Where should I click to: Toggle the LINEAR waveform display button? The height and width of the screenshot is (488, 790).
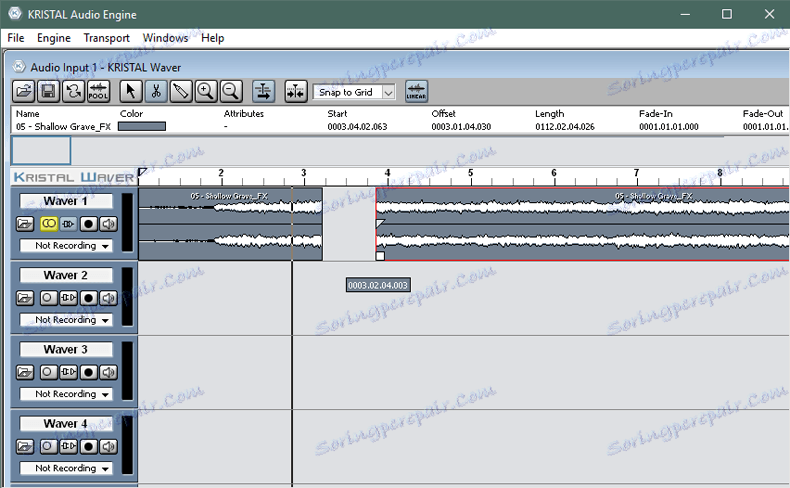(416, 92)
